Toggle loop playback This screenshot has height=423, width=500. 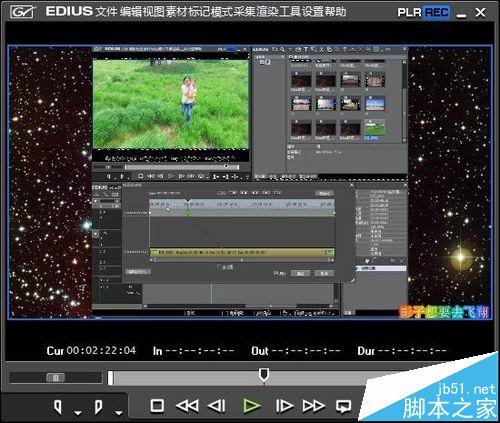coord(344,406)
